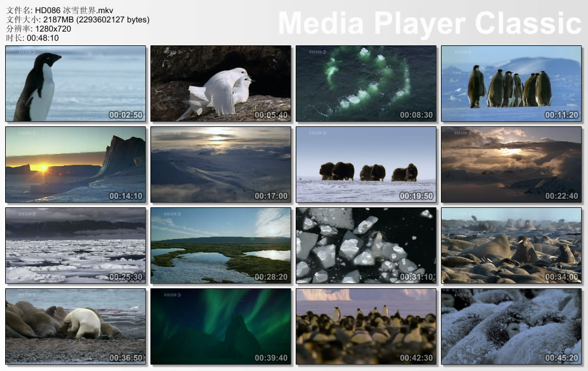
Task: Click the Adelie penguin thumbnail at 00:02:50
Action: pyautogui.click(x=75, y=84)
